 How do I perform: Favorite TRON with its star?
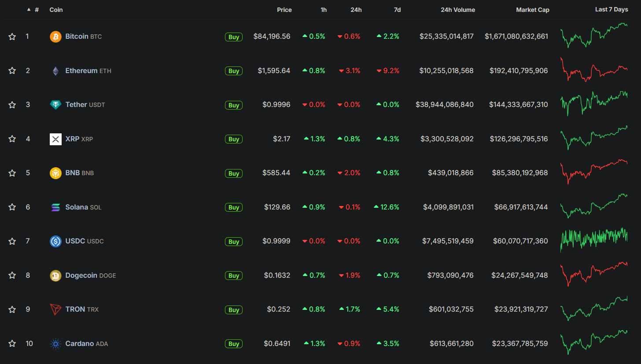tap(12, 309)
